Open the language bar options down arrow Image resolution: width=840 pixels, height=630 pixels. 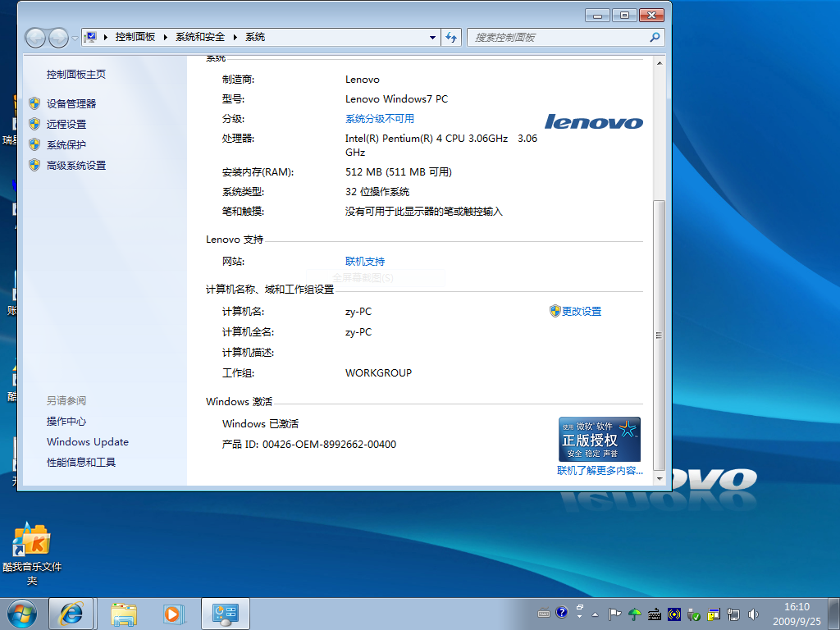click(x=580, y=617)
